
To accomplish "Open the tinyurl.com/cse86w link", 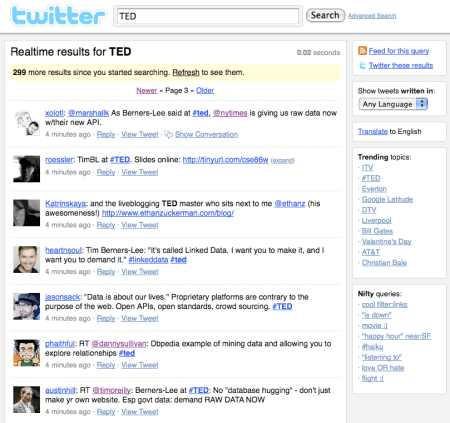I will (225, 160).
